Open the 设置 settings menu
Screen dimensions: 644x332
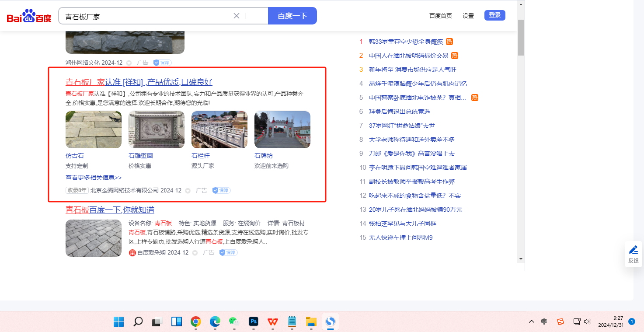coord(468,16)
